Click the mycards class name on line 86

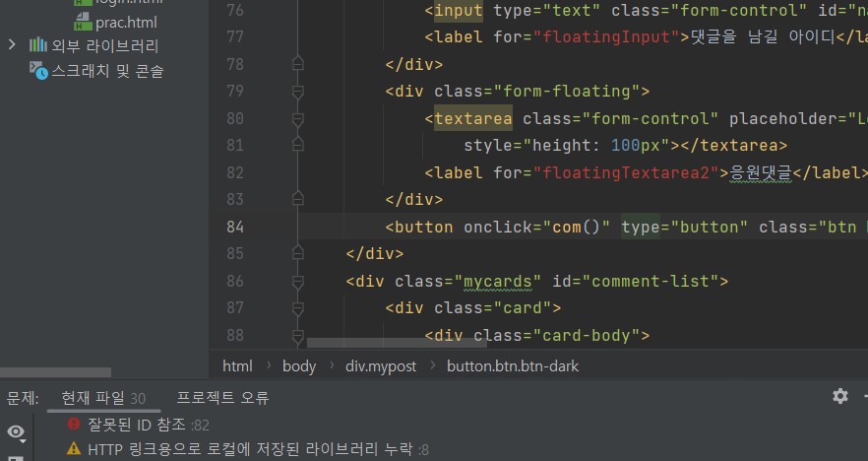click(x=497, y=282)
